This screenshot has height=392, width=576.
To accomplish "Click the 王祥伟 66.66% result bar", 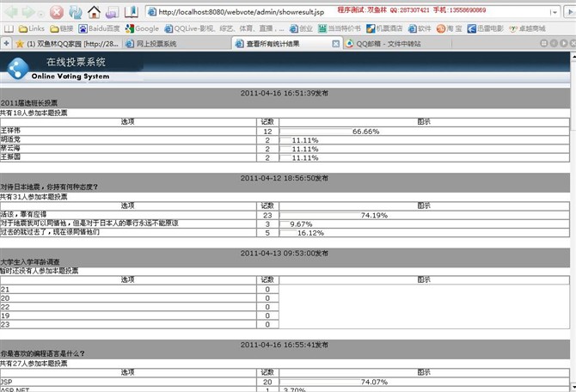I will point(314,132).
